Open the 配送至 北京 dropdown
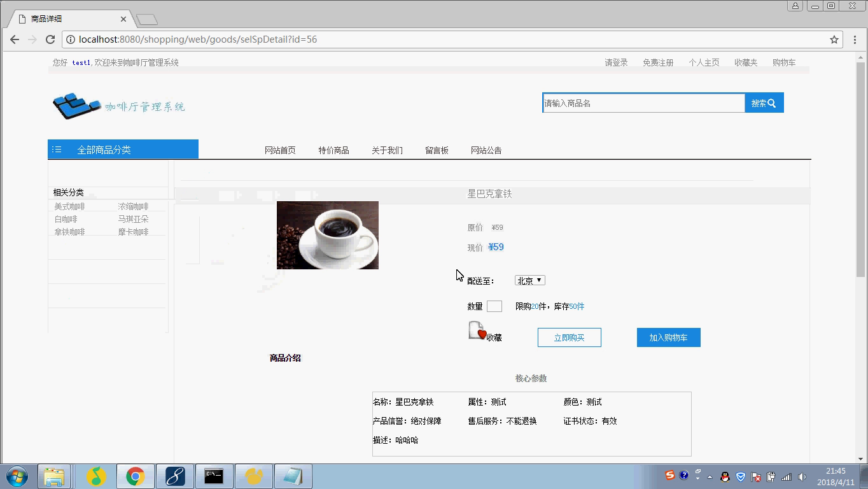 [x=529, y=281]
